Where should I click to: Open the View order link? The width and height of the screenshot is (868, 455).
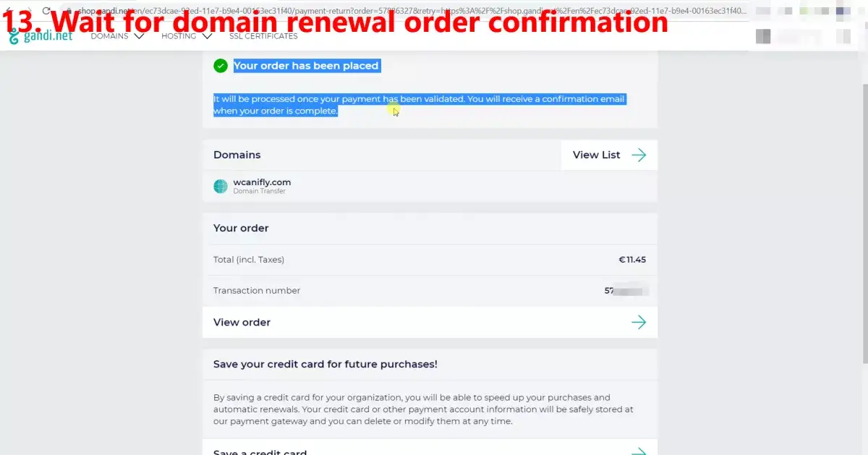pos(430,322)
